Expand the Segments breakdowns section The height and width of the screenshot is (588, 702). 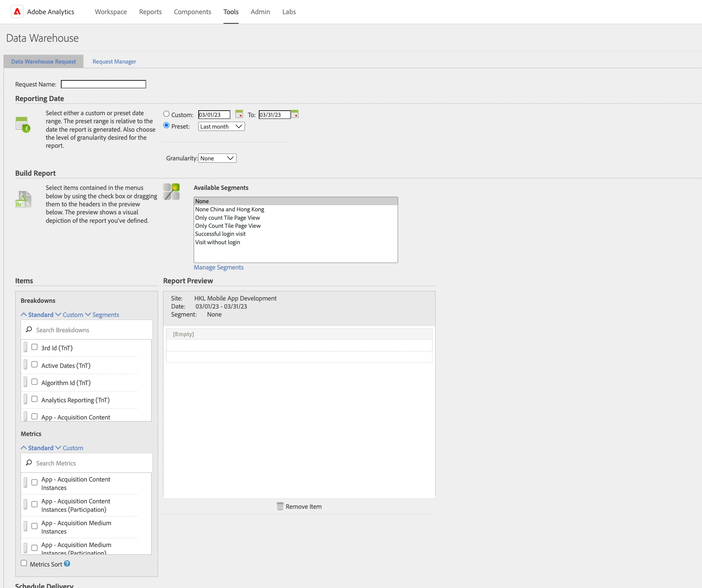(102, 314)
